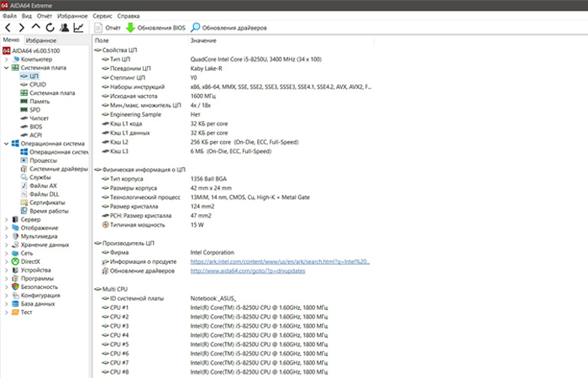Open the graph chart icon in toolbar
588x378 pixels.
tap(78, 28)
